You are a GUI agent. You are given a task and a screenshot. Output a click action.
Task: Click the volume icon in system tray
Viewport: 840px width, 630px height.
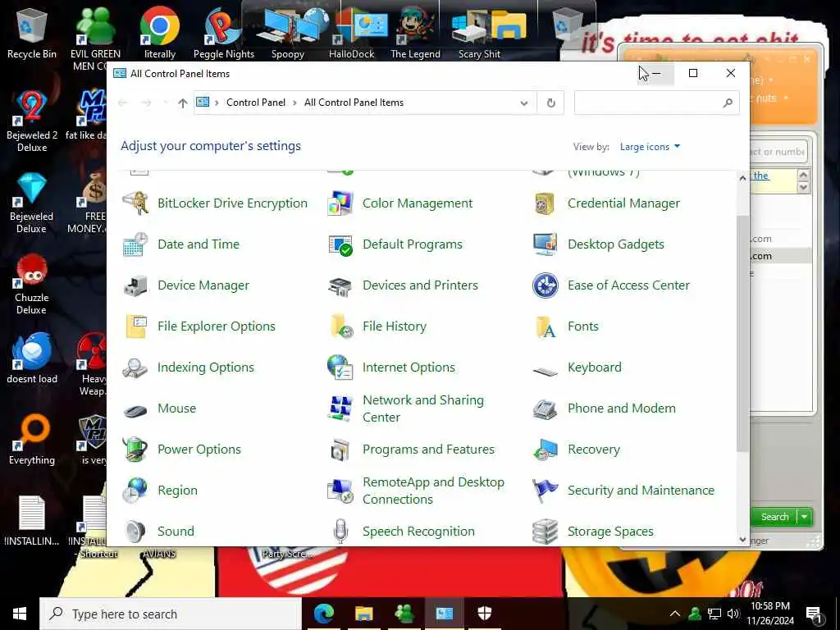[733, 614]
